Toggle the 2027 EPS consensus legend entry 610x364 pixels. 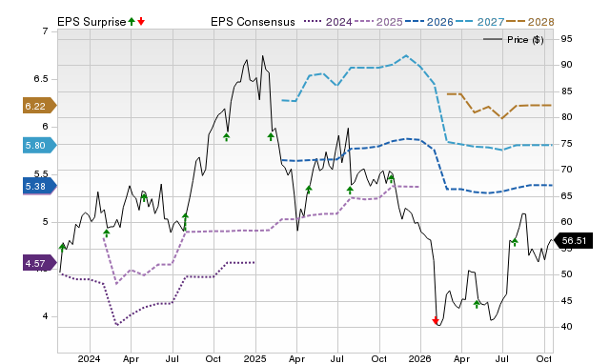coord(480,22)
